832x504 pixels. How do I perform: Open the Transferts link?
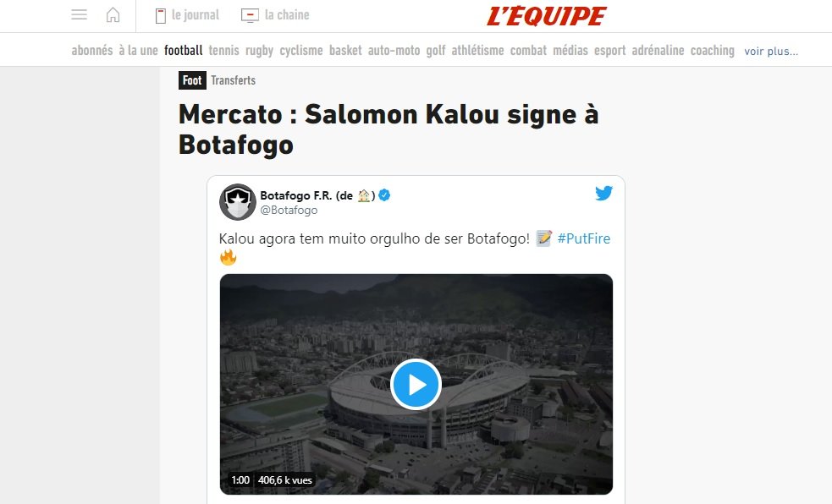pyautogui.click(x=233, y=80)
